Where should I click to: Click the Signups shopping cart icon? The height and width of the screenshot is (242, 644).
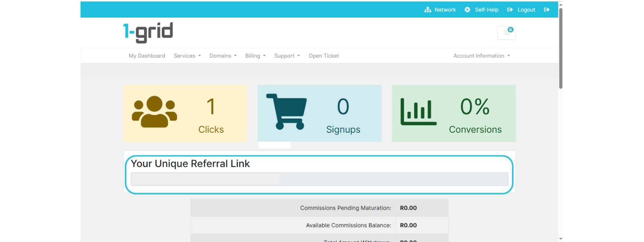[287, 112]
